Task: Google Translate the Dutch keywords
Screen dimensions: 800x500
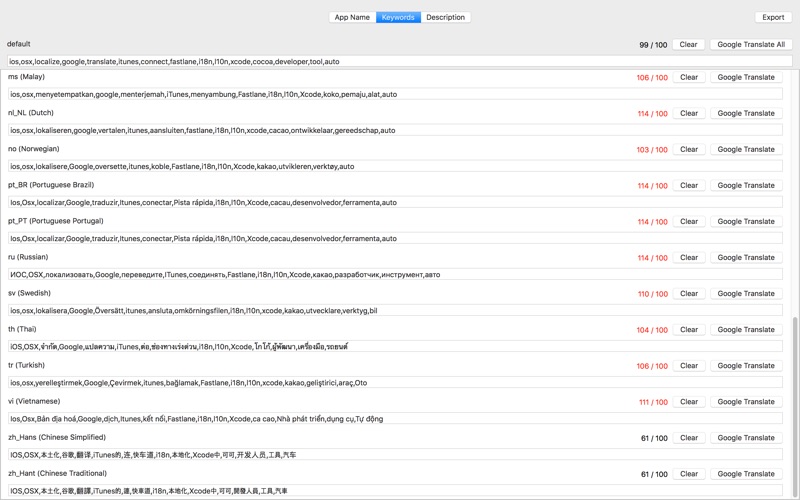Action: tap(745, 113)
